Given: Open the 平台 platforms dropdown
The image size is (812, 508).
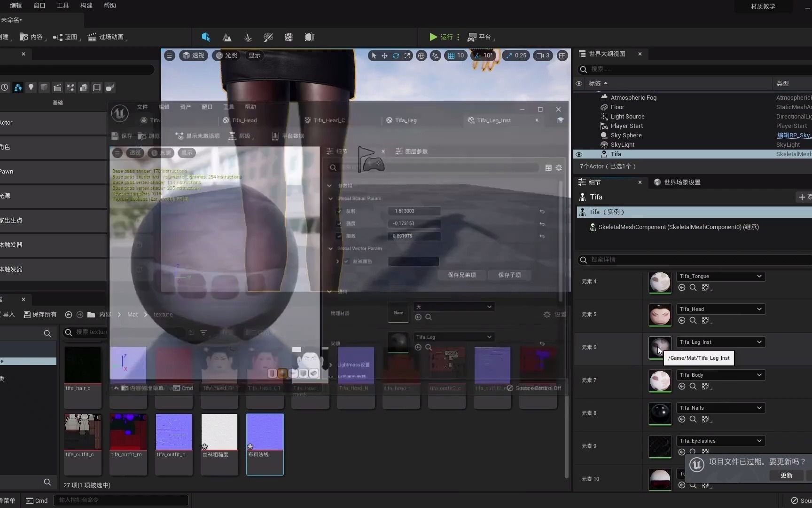Looking at the screenshot, I should pos(482,37).
